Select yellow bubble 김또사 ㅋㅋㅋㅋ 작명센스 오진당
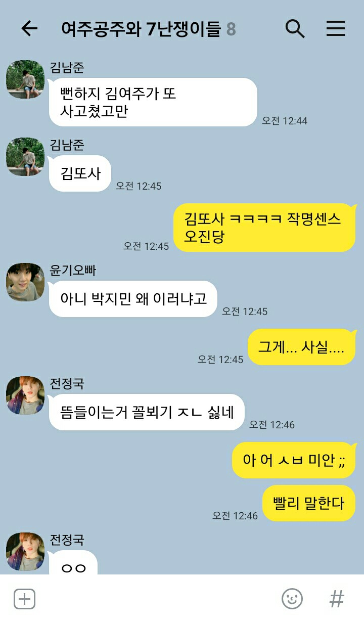The height and width of the screenshot is (623, 364). [264, 228]
